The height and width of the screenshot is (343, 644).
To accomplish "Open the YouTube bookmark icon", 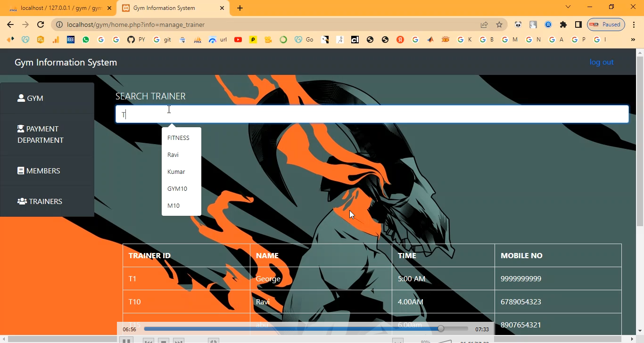I will point(238,40).
